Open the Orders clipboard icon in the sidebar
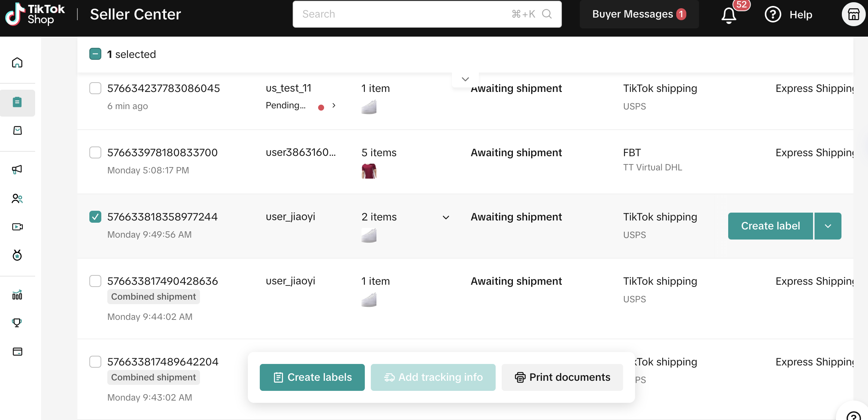The height and width of the screenshot is (420, 868). 17,102
